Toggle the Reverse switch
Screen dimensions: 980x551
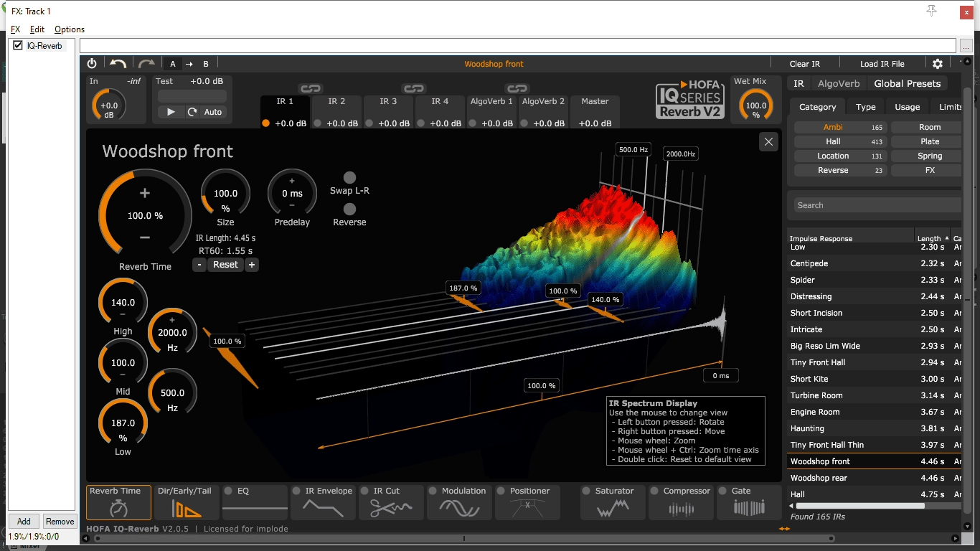pos(349,209)
